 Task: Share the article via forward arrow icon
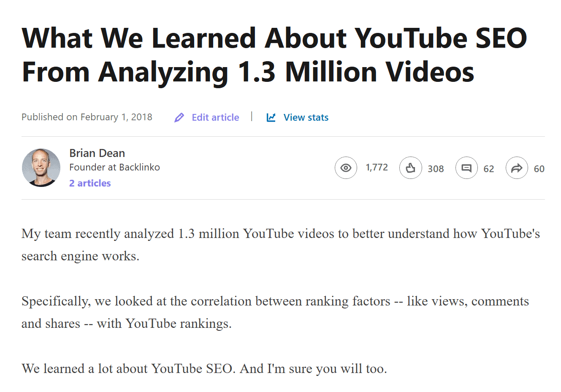click(517, 168)
